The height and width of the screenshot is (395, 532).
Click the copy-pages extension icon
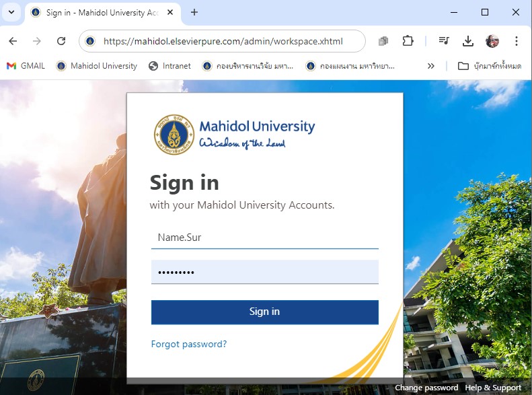point(383,42)
